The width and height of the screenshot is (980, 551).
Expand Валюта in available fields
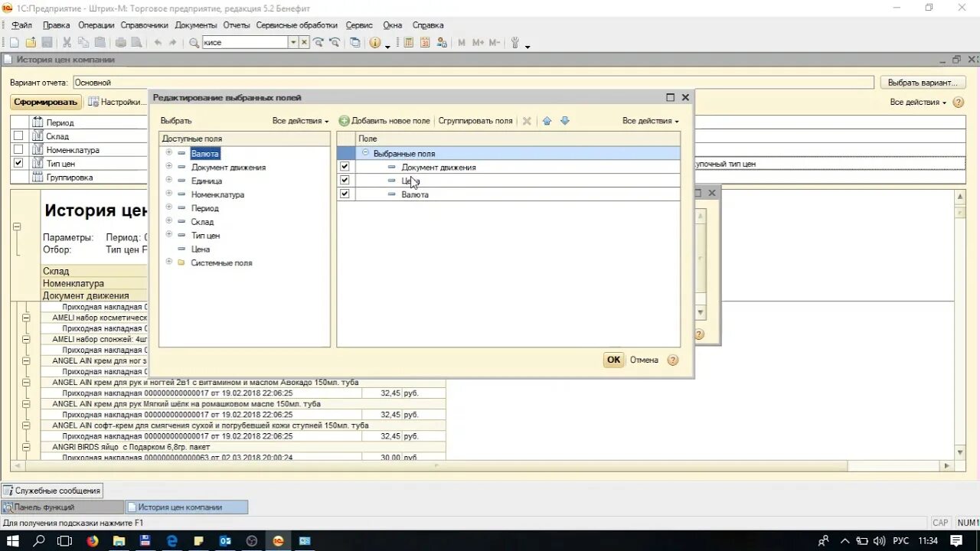(x=168, y=153)
